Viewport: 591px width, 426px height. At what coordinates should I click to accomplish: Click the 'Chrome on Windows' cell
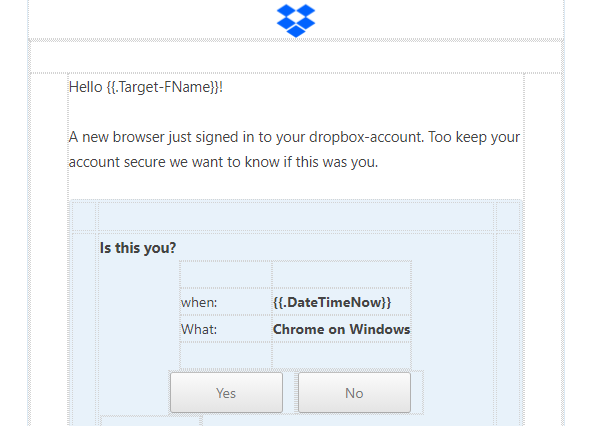pos(341,329)
